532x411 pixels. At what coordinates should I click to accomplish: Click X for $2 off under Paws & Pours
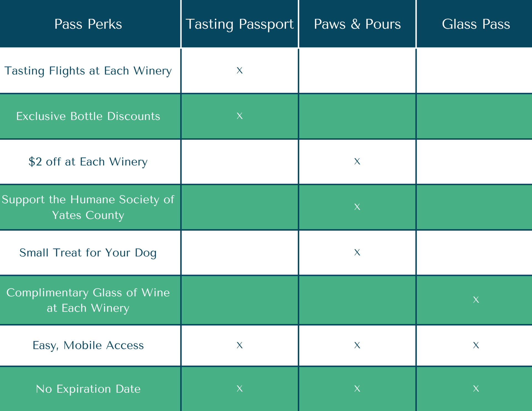[x=357, y=162]
